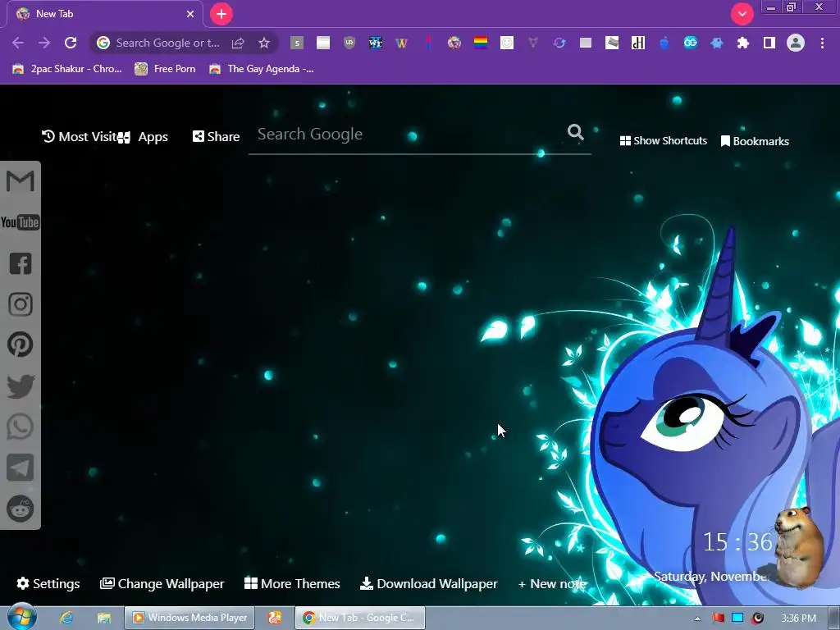This screenshot has height=630, width=840.
Task: Launch Internet Explorer from taskbar
Action: 66,619
